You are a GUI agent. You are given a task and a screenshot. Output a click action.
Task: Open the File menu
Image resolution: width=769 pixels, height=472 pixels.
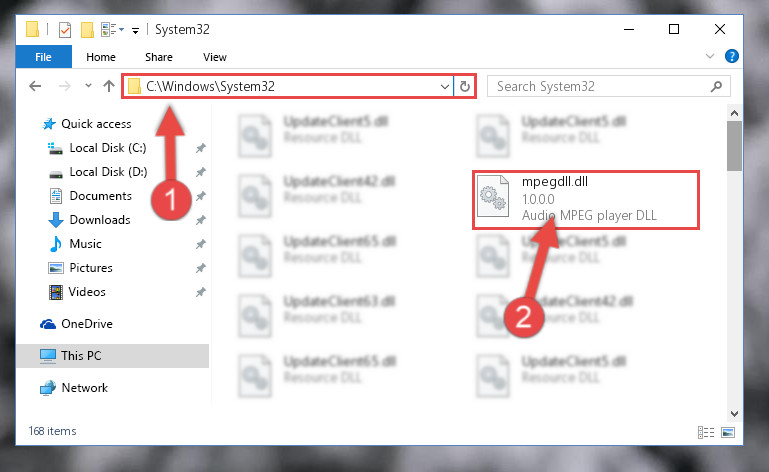44,57
